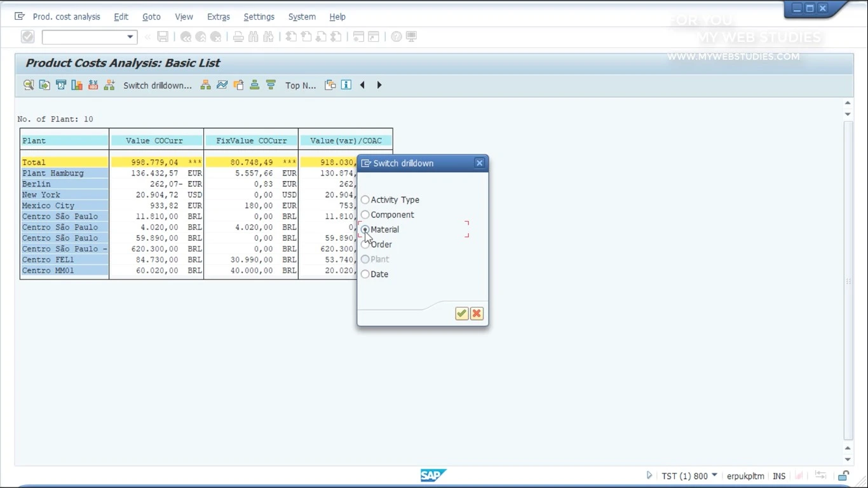Click the scroll-up arrow at top of scrollbar

click(x=848, y=103)
